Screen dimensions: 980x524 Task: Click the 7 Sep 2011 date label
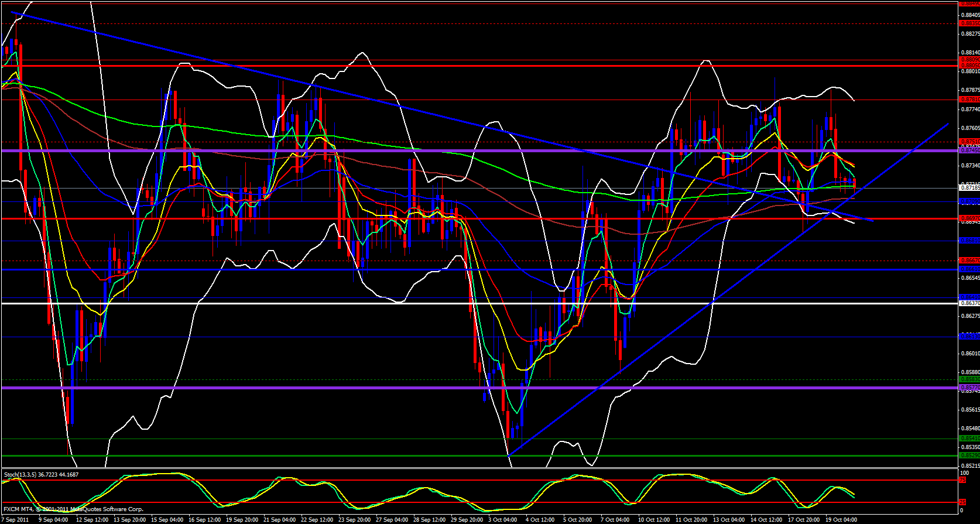(16, 519)
